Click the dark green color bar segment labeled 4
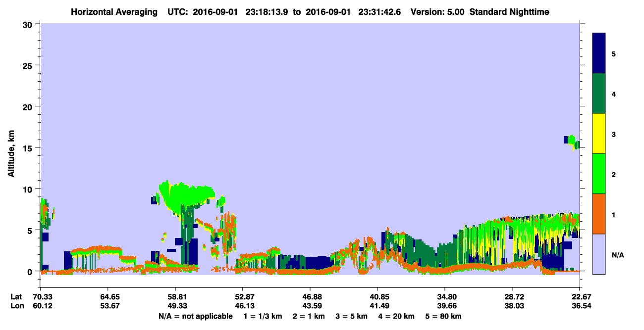The image size is (644, 330). [599, 94]
